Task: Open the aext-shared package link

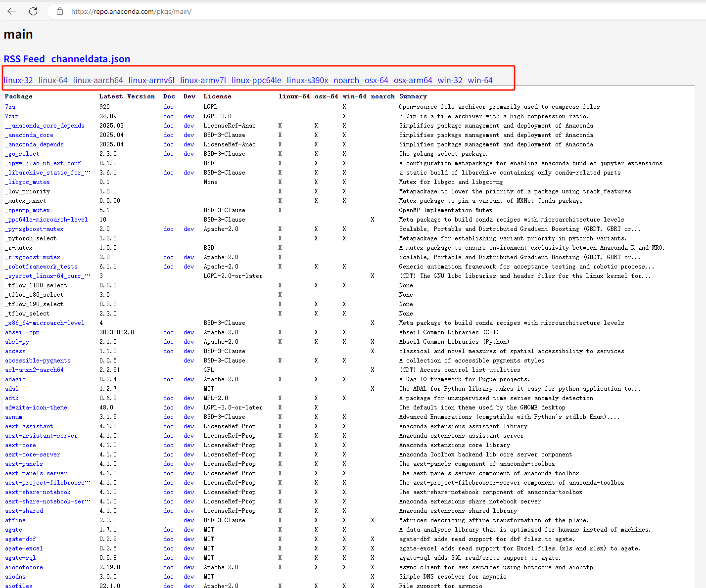Action: 24,511
